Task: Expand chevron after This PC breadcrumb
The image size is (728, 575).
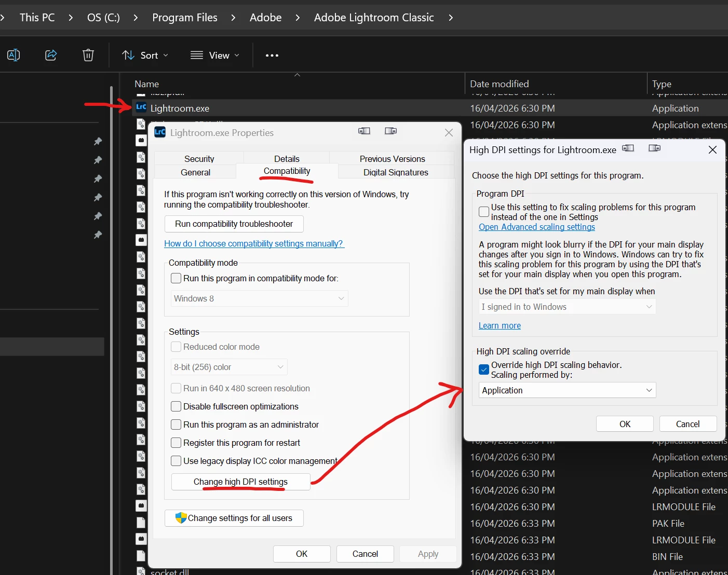Action: [71, 18]
